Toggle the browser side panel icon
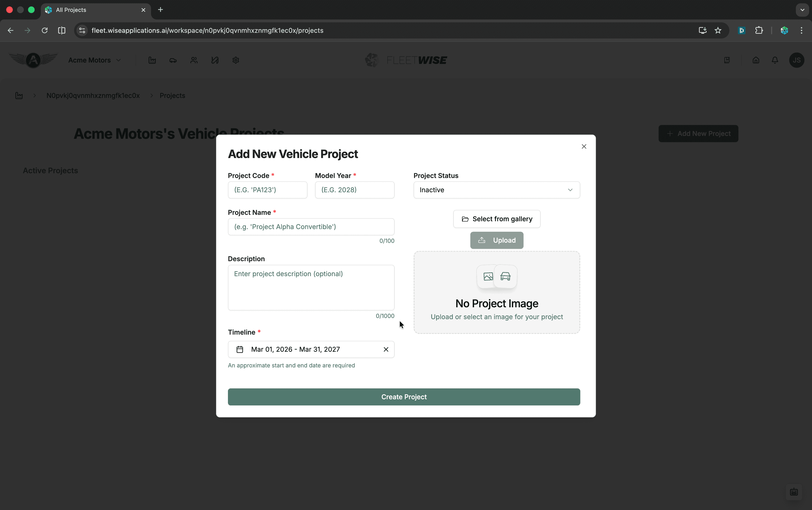The image size is (812, 510). [x=62, y=30]
